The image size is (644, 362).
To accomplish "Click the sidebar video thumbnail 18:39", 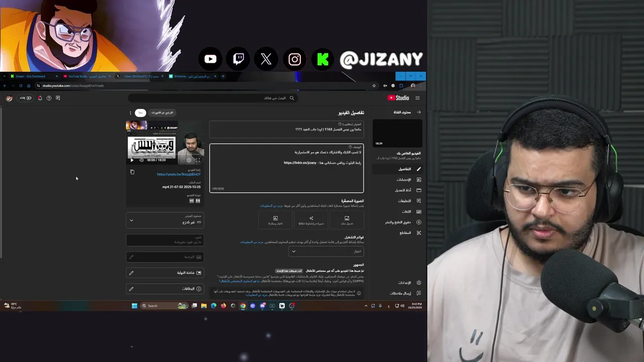I will [397, 133].
